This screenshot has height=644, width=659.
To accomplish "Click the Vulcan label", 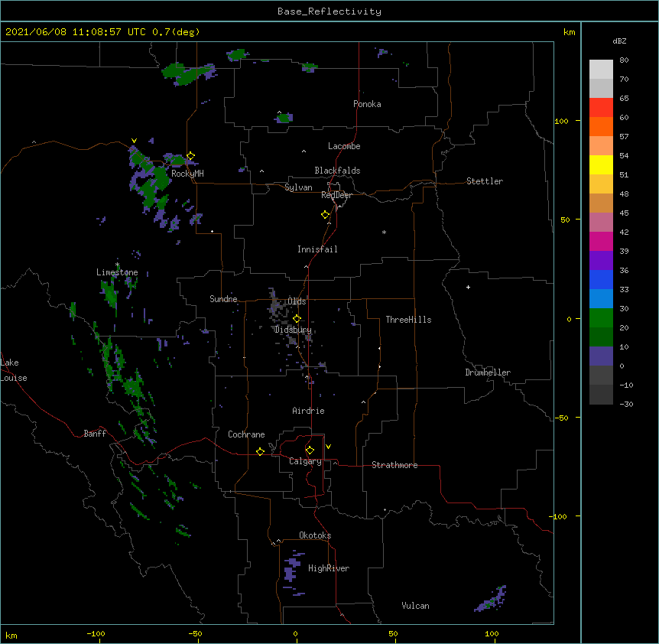I will [415, 606].
